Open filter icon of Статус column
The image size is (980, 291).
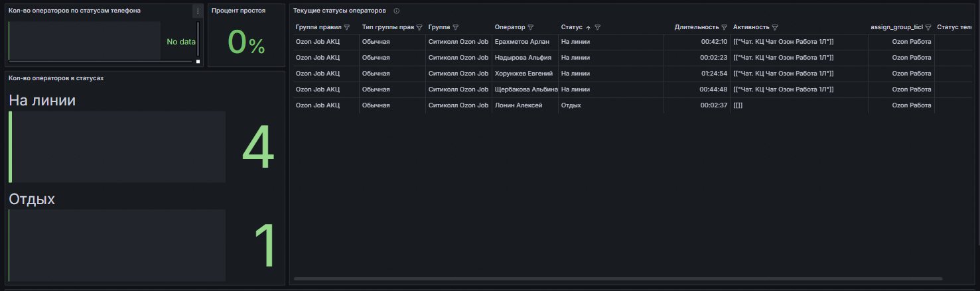tap(598, 27)
